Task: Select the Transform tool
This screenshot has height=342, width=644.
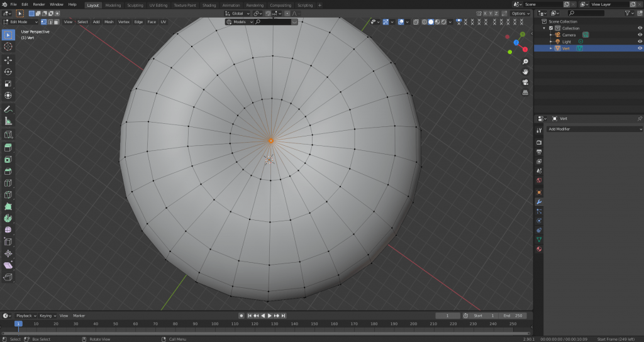Action: point(8,96)
